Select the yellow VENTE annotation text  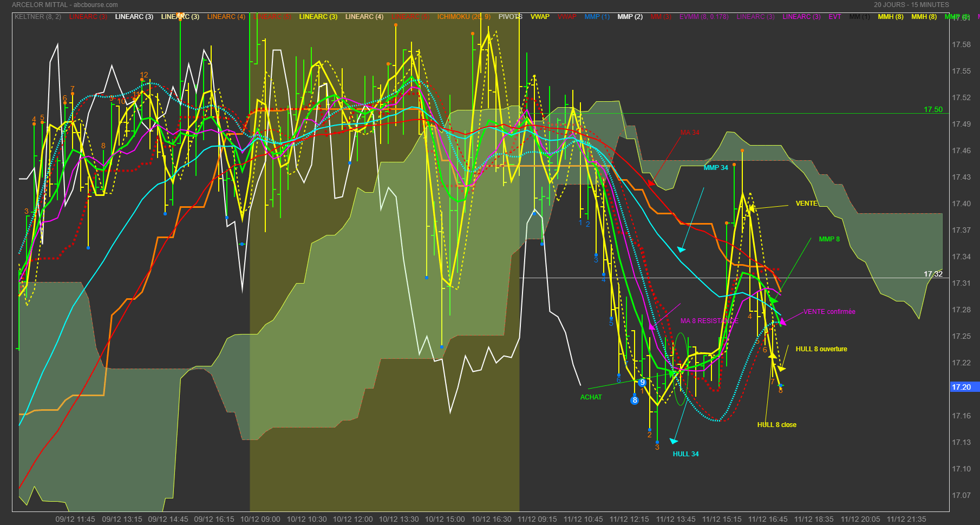806,204
